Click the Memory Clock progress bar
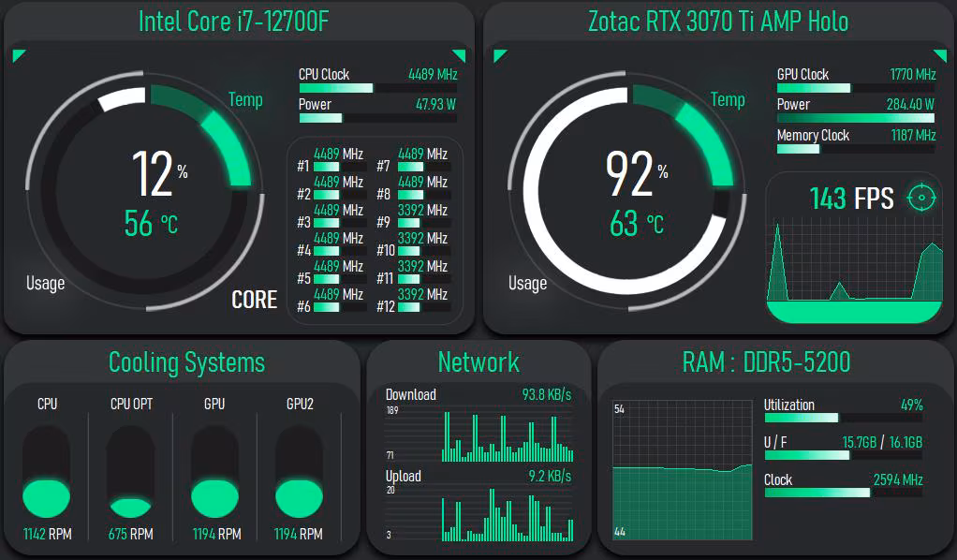The width and height of the screenshot is (957, 560). point(856,149)
